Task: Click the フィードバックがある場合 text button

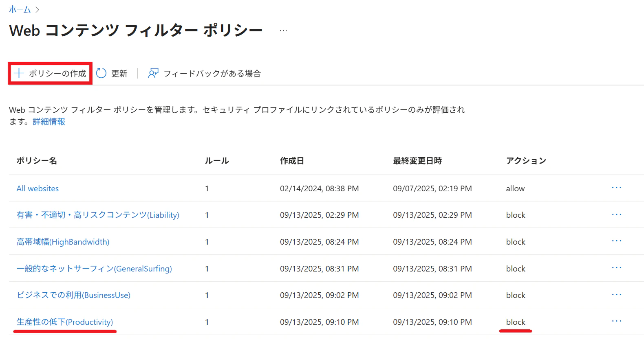Action: click(212, 73)
